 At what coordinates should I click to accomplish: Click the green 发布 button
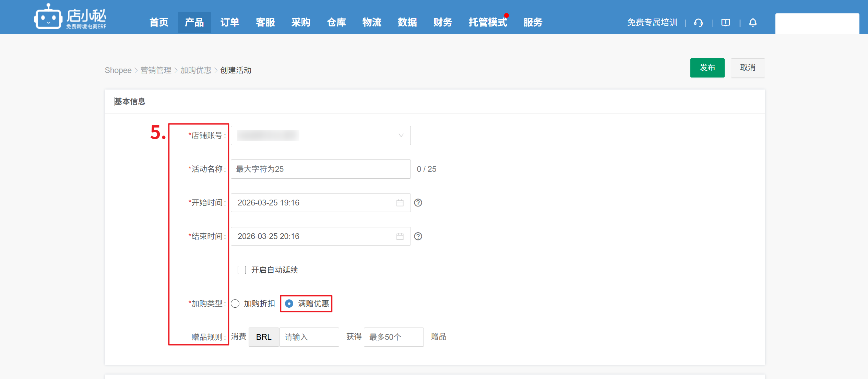tap(707, 68)
